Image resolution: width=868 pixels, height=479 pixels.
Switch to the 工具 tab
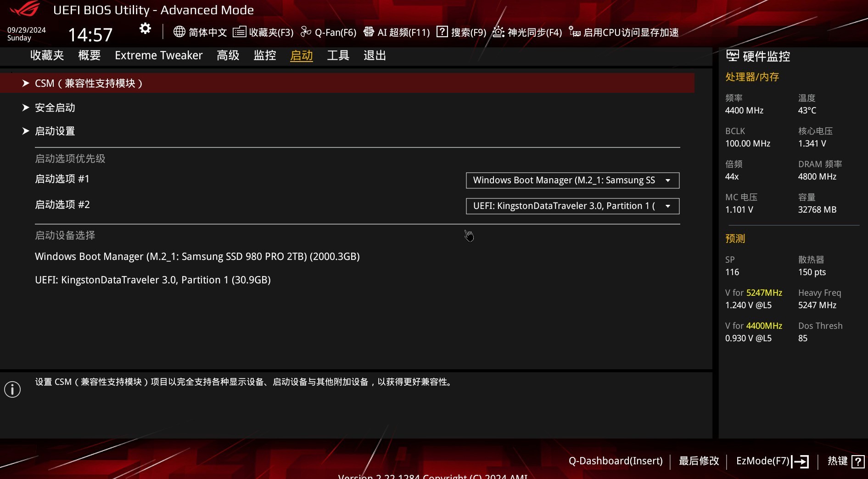pyautogui.click(x=338, y=56)
